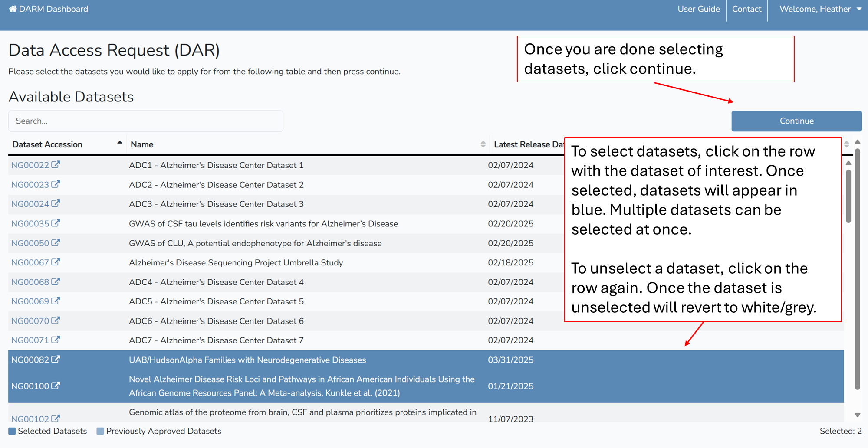Click the Search datasets input field
This screenshot has width=868, height=448.
point(146,121)
